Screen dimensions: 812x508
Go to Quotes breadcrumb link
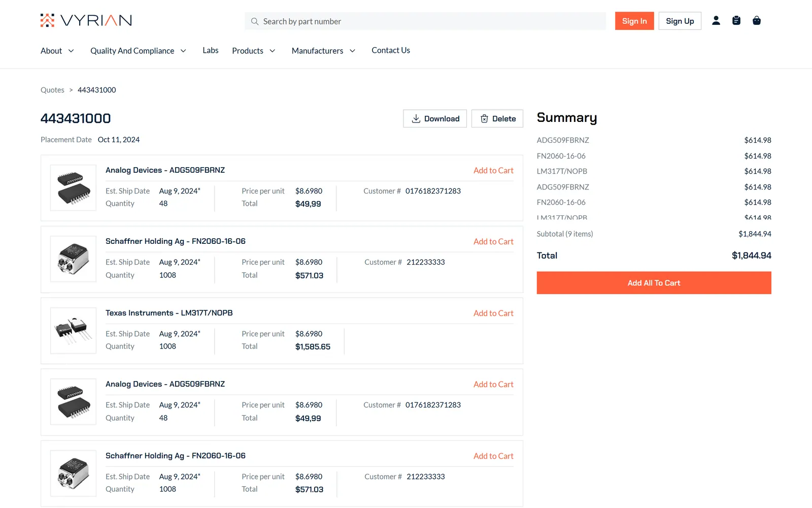[x=52, y=90]
